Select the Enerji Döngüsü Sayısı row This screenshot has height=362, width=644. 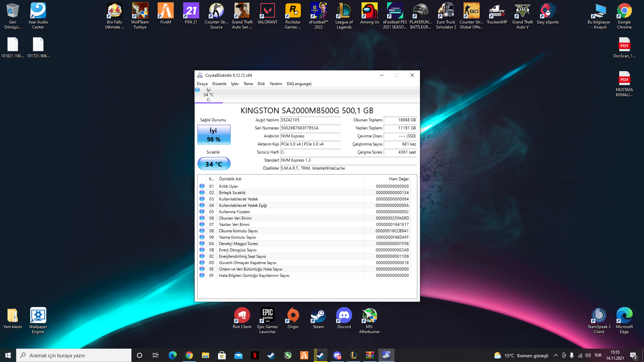point(305,250)
